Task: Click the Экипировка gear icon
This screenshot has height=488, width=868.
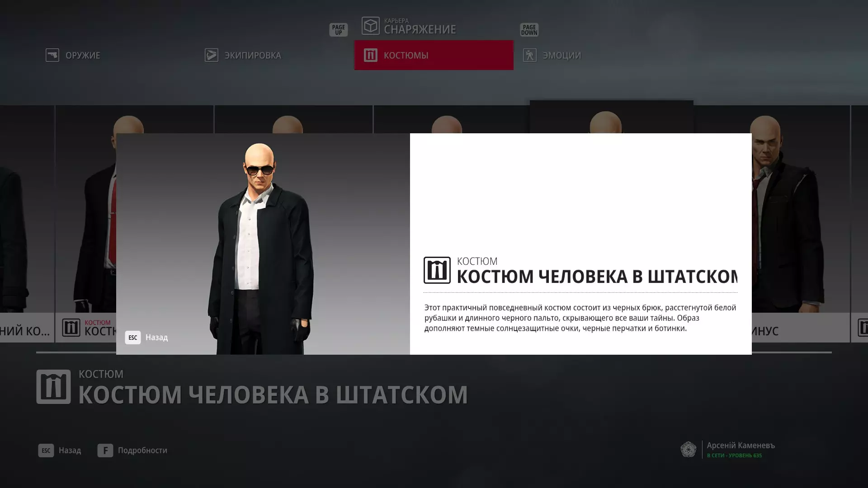Action: coord(211,55)
